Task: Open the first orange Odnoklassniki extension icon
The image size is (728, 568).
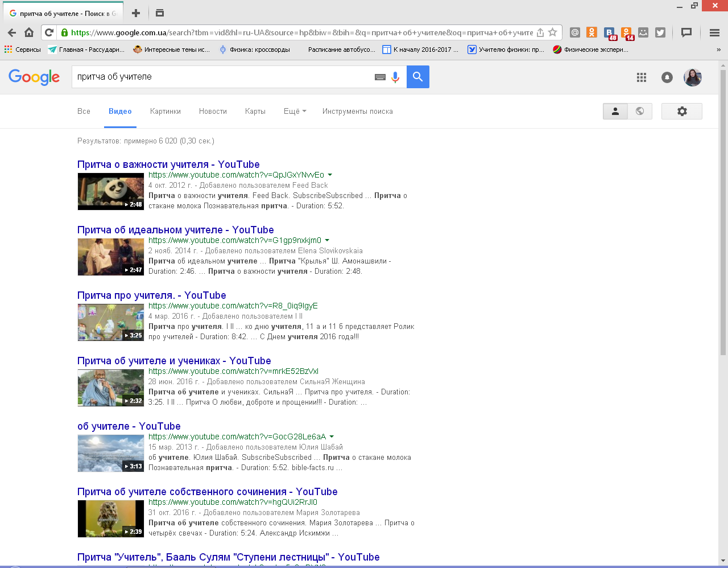Action: [591, 32]
